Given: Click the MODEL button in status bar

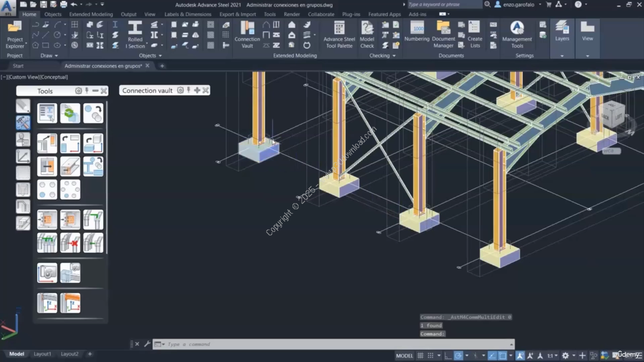Looking at the screenshot, I should (x=404, y=355).
